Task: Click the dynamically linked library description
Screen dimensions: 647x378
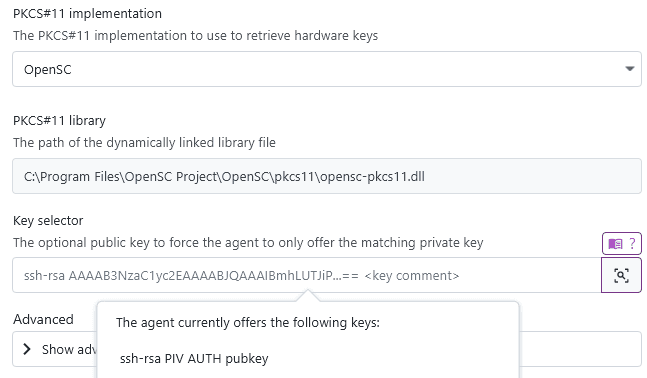Action: (144, 142)
